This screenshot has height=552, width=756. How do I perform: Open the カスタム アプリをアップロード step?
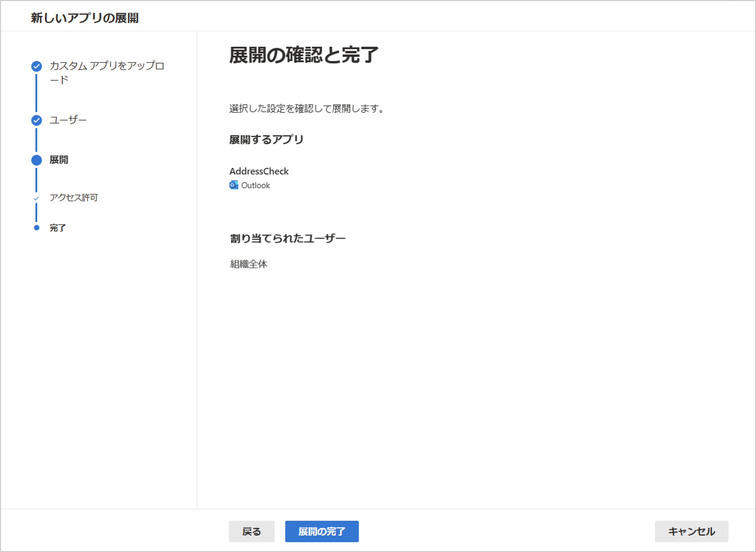[x=107, y=73]
